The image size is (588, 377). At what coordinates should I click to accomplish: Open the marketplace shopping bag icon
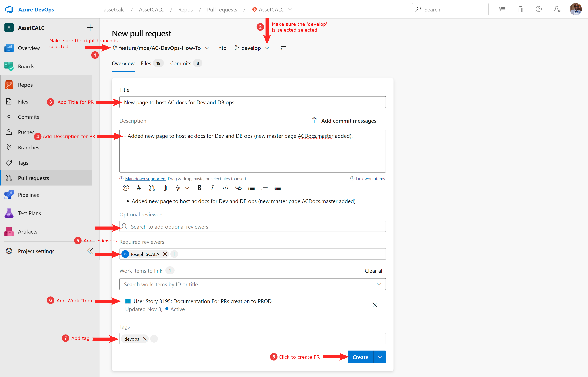pos(520,9)
